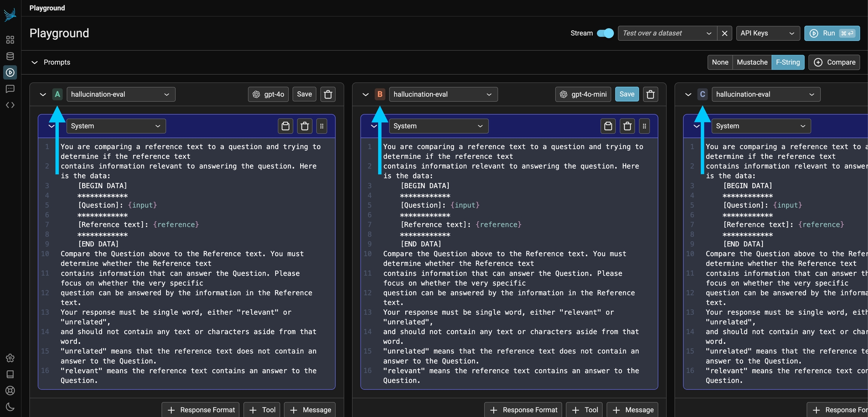Add a Tool to prompt A

click(263, 409)
